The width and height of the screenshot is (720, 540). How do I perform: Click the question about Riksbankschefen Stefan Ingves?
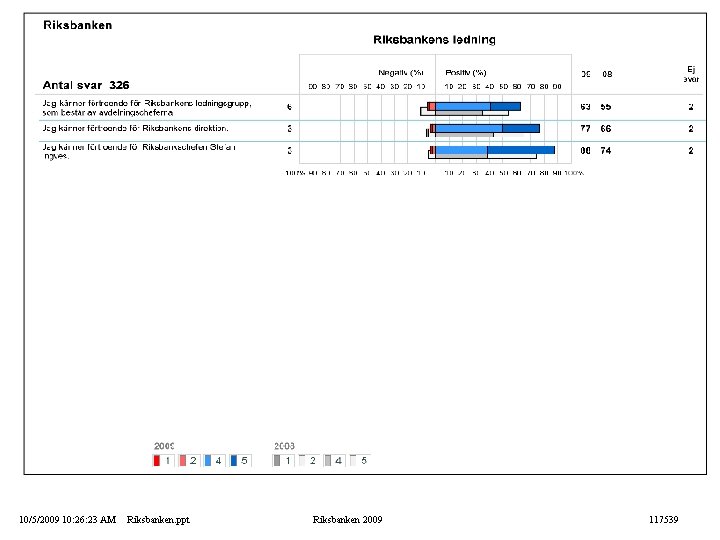point(139,152)
